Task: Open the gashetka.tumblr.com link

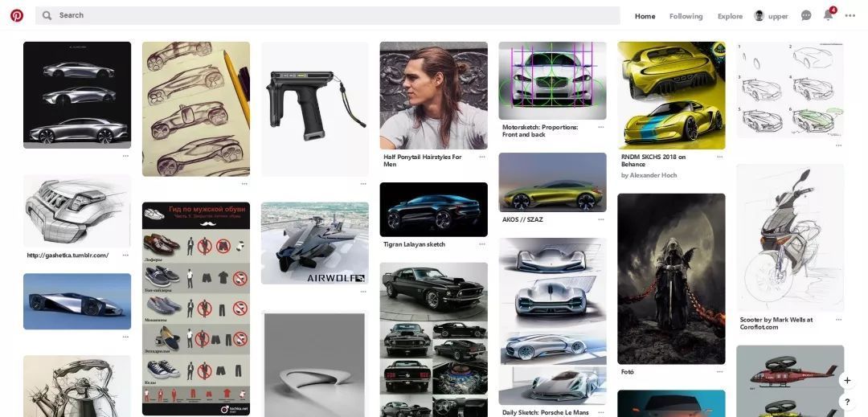Action: (x=68, y=256)
